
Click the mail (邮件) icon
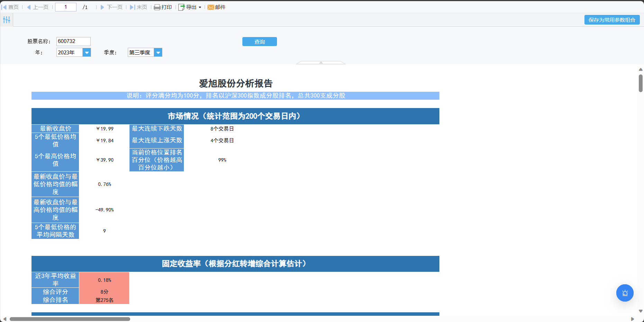pos(211,7)
